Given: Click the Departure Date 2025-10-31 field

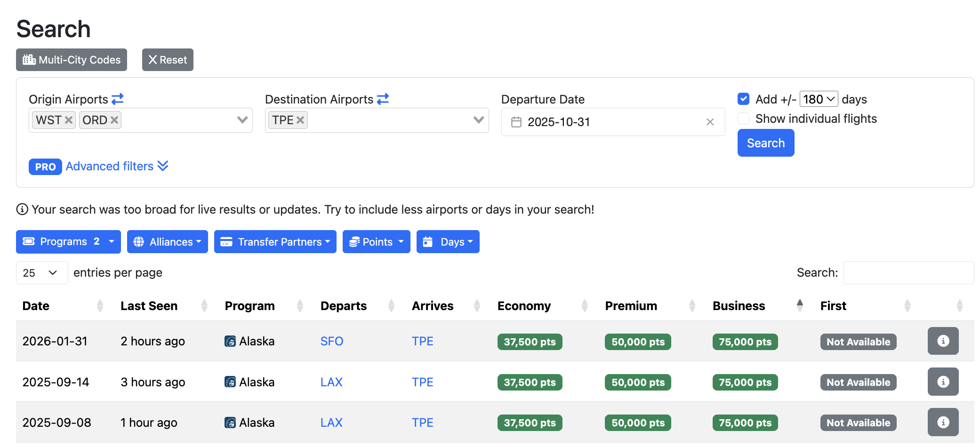Looking at the screenshot, I should pos(613,122).
